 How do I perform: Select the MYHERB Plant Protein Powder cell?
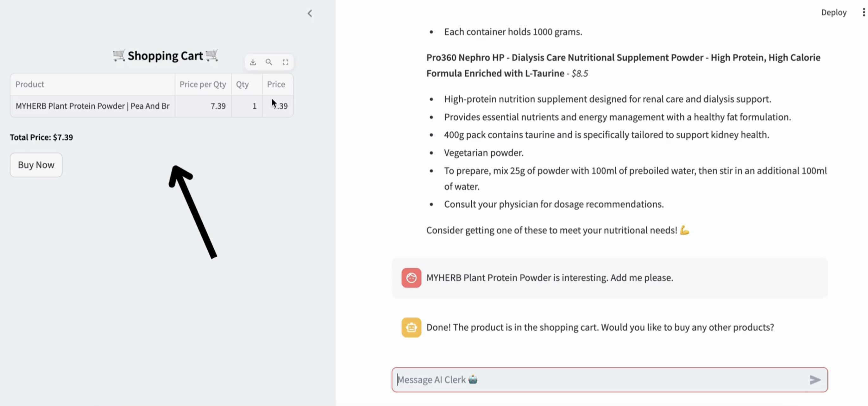(x=92, y=106)
